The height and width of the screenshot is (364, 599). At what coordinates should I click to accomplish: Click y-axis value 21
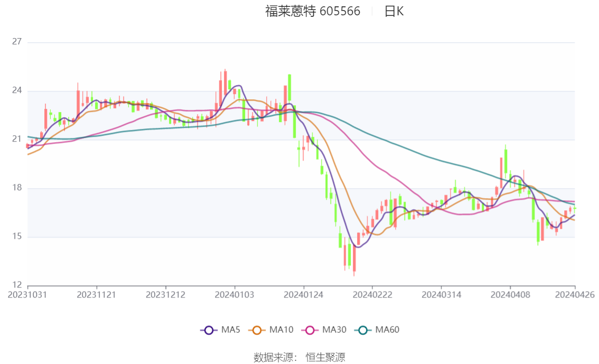point(17,139)
